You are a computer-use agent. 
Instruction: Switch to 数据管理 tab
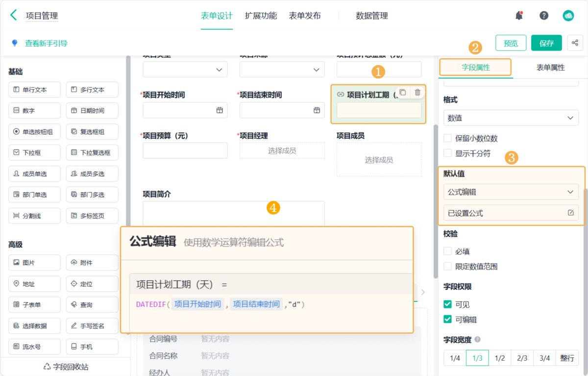(372, 16)
